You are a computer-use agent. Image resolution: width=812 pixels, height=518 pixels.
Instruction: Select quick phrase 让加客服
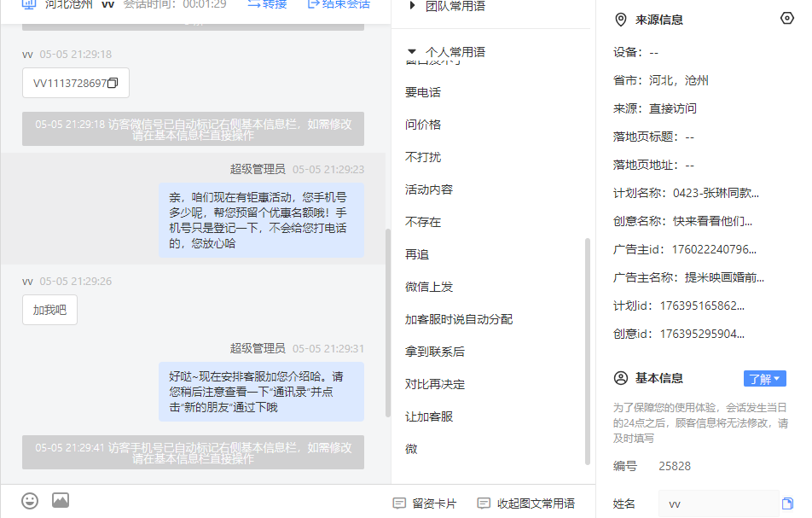click(429, 416)
